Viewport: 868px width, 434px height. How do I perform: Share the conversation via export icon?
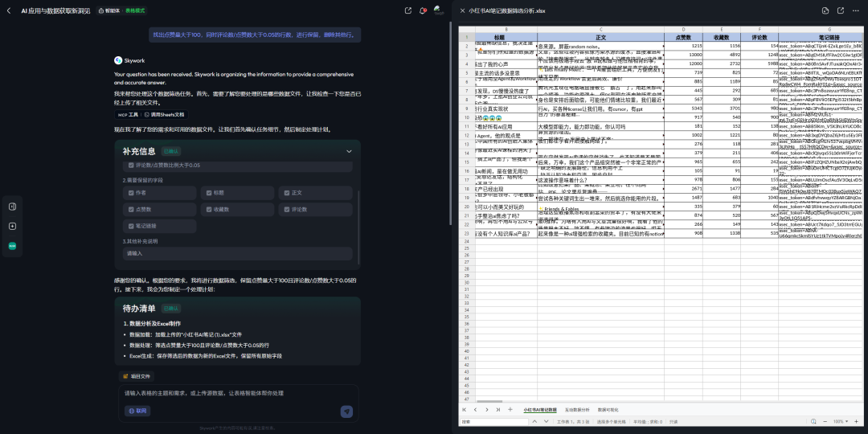click(x=408, y=10)
